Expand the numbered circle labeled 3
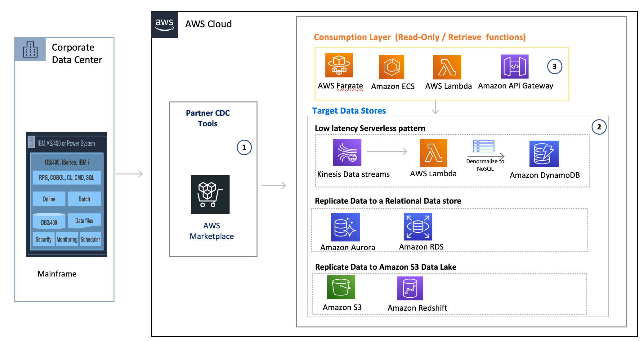The width and height of the screenshot is (644, 342). 555,66
